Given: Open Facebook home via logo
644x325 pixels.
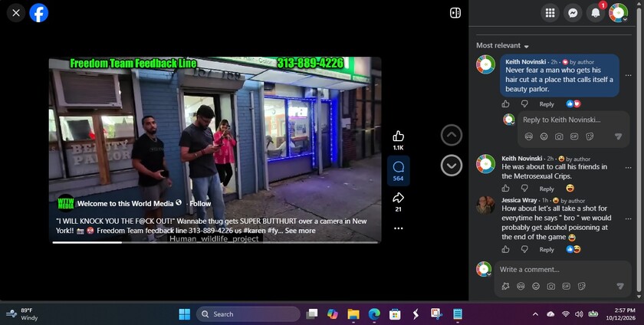Looking at the screenshot, I should (39, 13).
